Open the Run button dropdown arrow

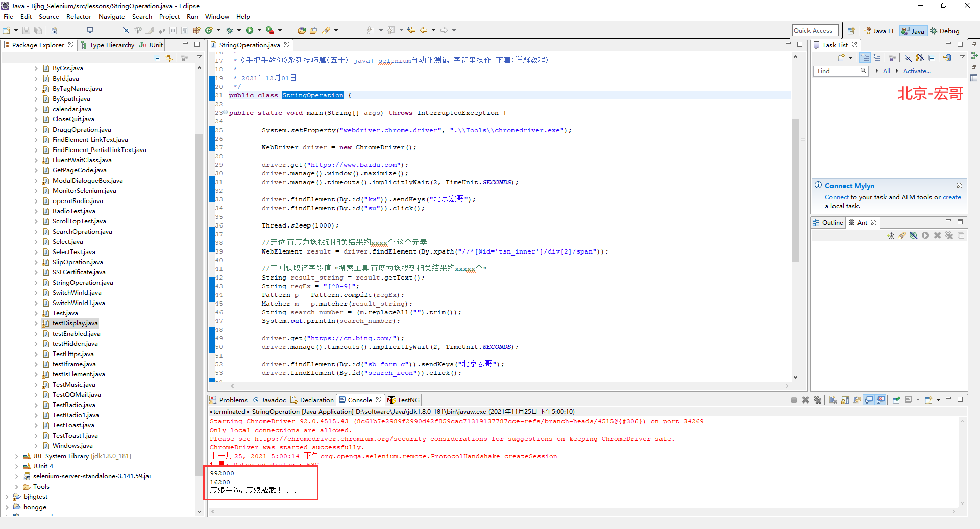coord(259,30)
